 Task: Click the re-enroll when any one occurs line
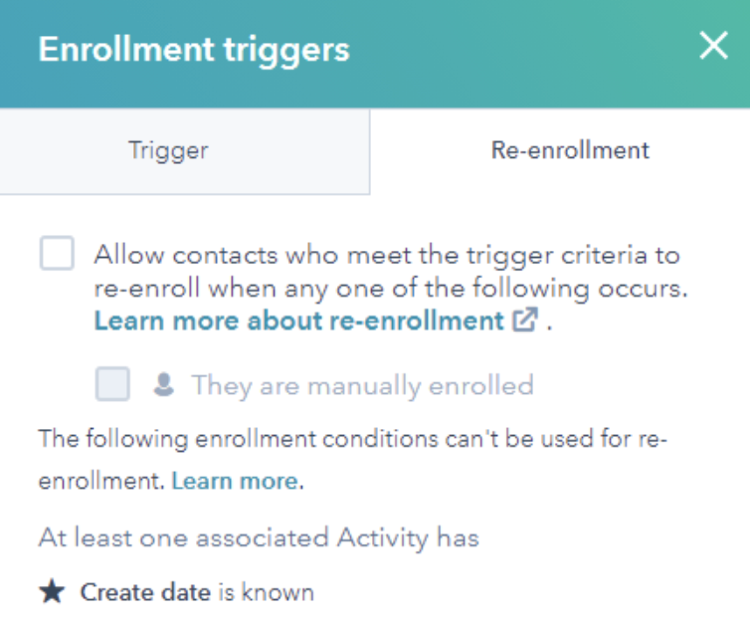[x=392, y=288]
